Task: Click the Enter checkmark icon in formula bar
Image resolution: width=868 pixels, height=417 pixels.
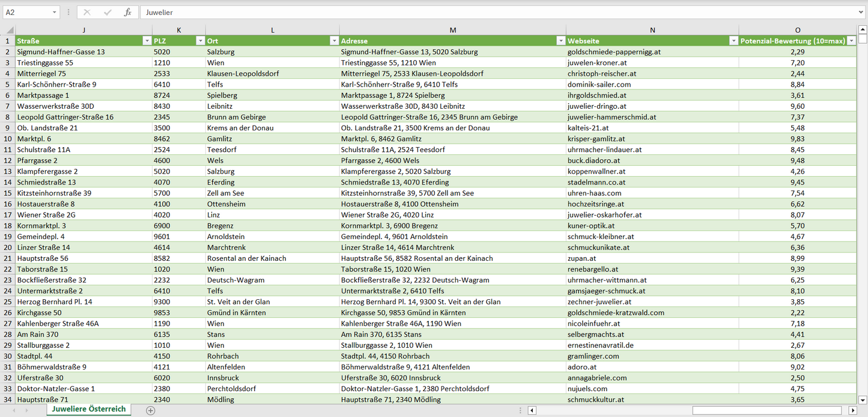Action: [108, 12]
